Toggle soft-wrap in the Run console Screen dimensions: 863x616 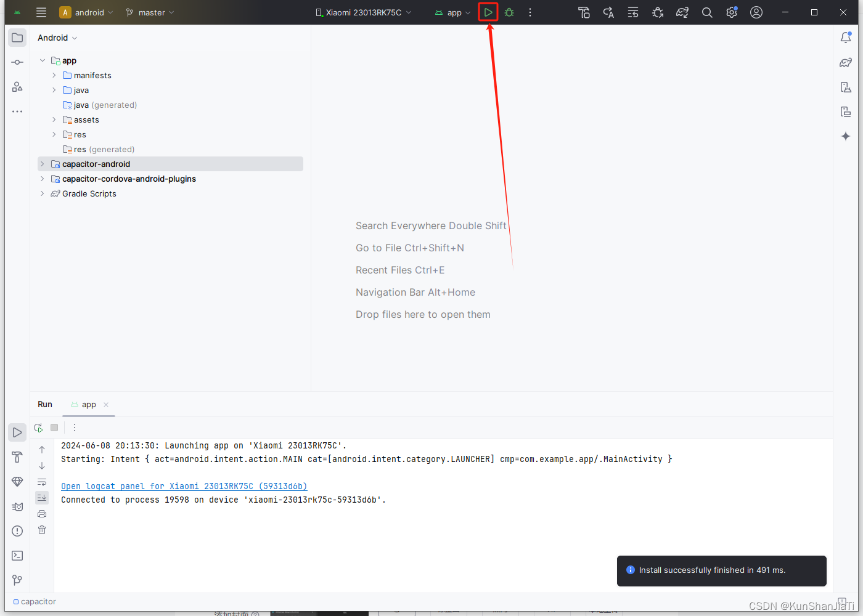42,482
